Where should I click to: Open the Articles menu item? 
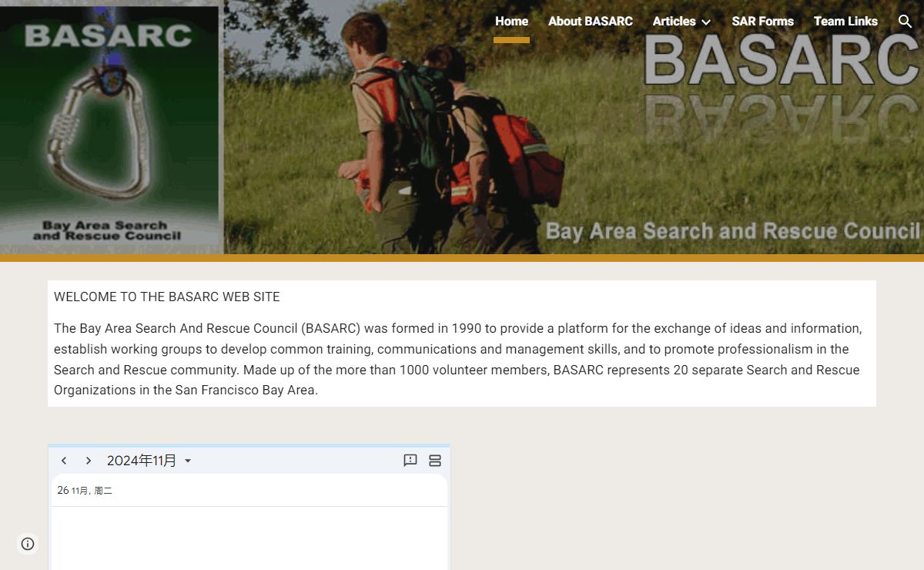coord(674,22)
